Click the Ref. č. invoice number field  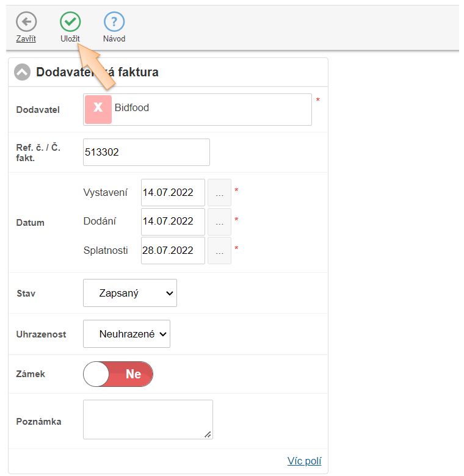point(147,152)
